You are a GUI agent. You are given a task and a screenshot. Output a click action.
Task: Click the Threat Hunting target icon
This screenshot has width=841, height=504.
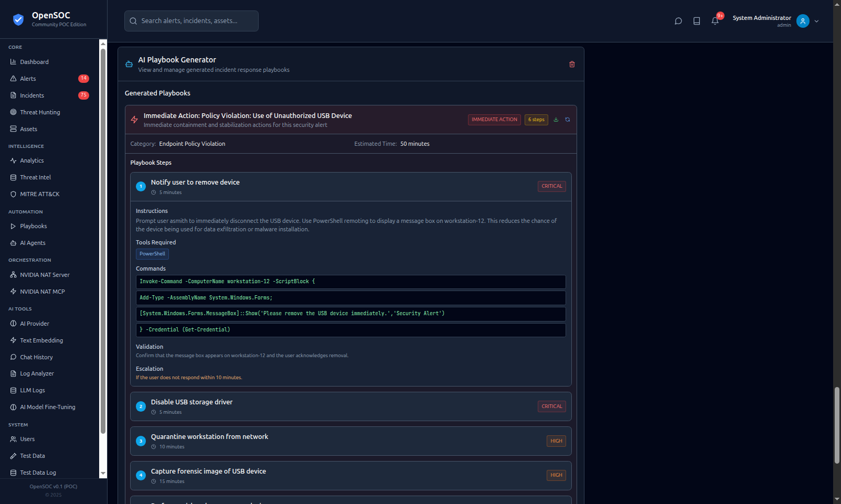pyautogui.click(x=13, y=112)
